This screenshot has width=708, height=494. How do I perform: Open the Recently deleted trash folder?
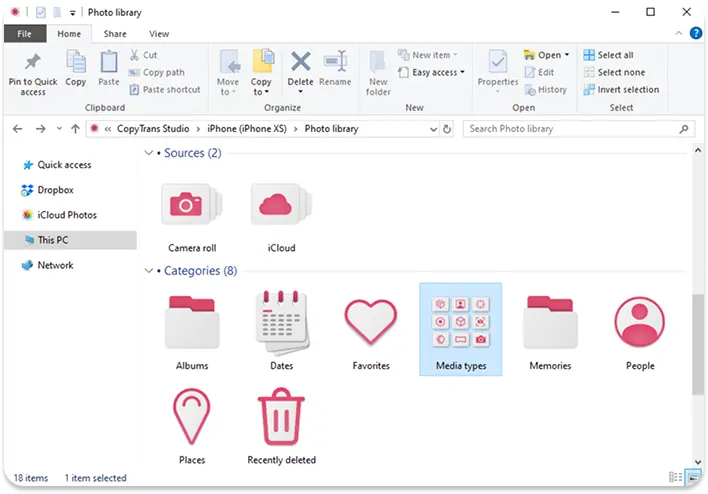(281, 426)
